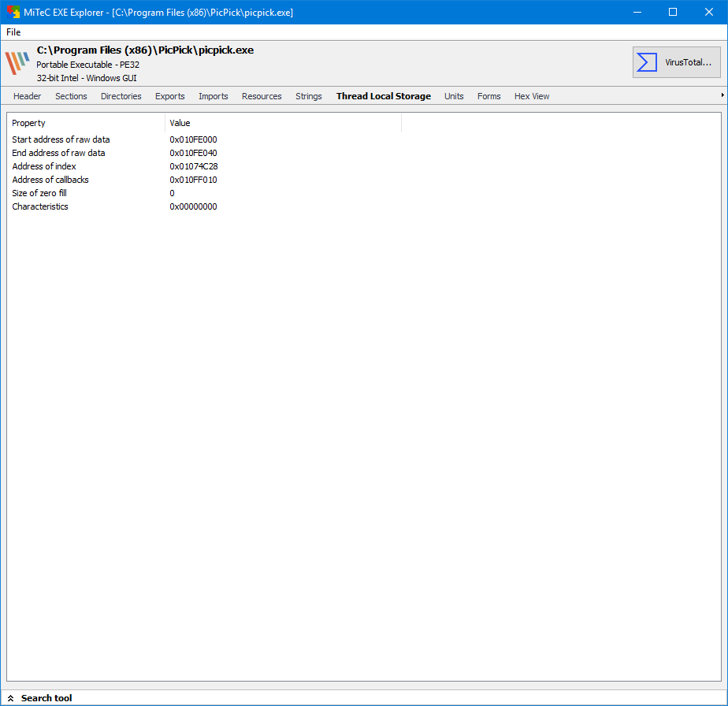Click the file path heading picpick.exe
Image resolution: width=728 pixels, height=706 pixels.
click(x=145, y=50)
